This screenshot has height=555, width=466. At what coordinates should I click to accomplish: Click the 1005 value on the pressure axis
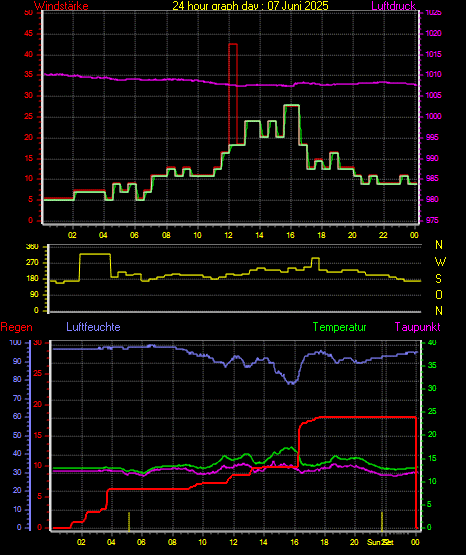tap(433, 95)
